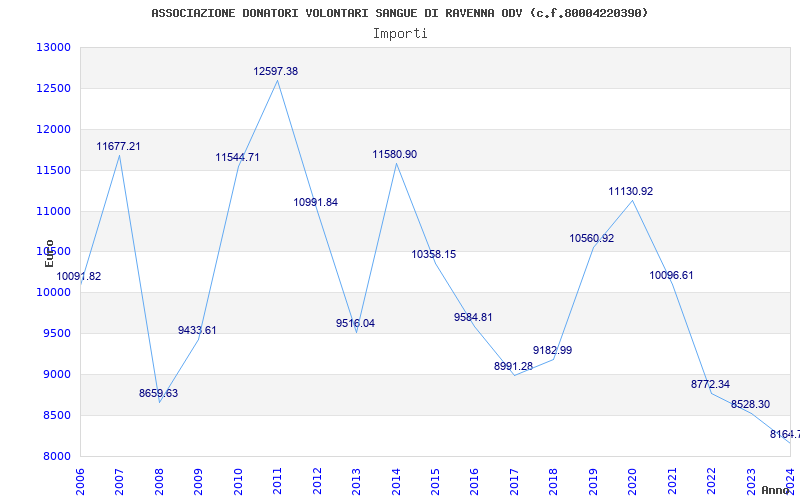Select the 2017 x-axis year label
Viewport: 800px width, 500px height.
point(514,481)
